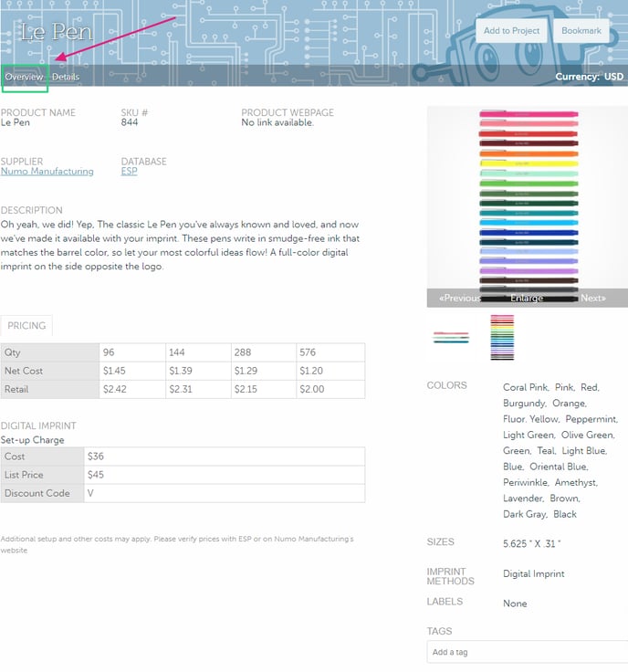The image size is (628, 672).
Task: Choose the multicolor pen stack thumbnail
Action: 502,337
